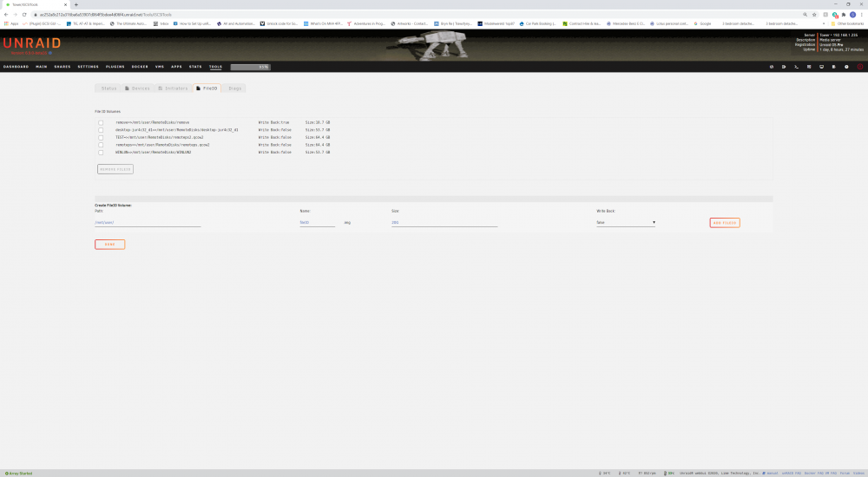868x477 pixels.
Task: Click the log file icon in Unraid toolbar
Action: point(833,67)
